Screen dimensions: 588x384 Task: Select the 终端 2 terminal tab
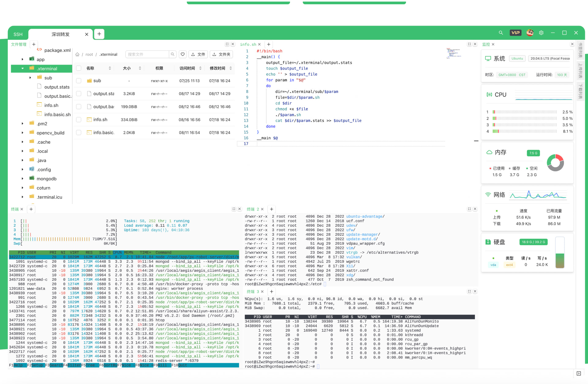(x=253, y=209)
